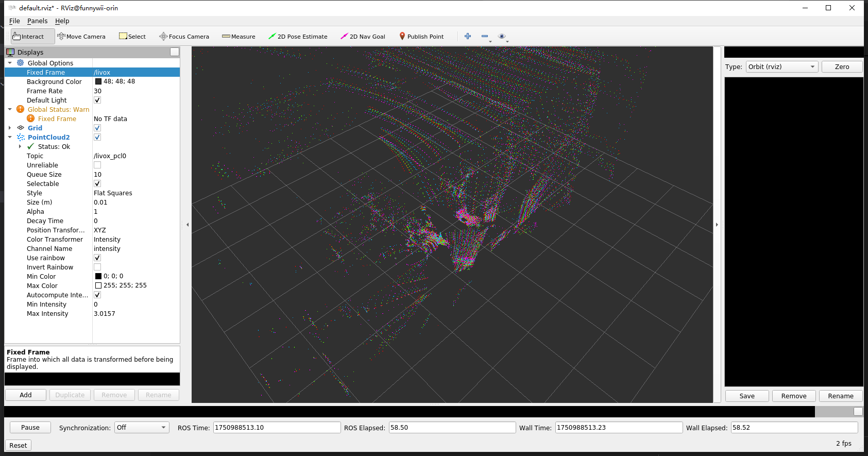
Task: Click the views Rename button
Action: click(x=841, y=396)
